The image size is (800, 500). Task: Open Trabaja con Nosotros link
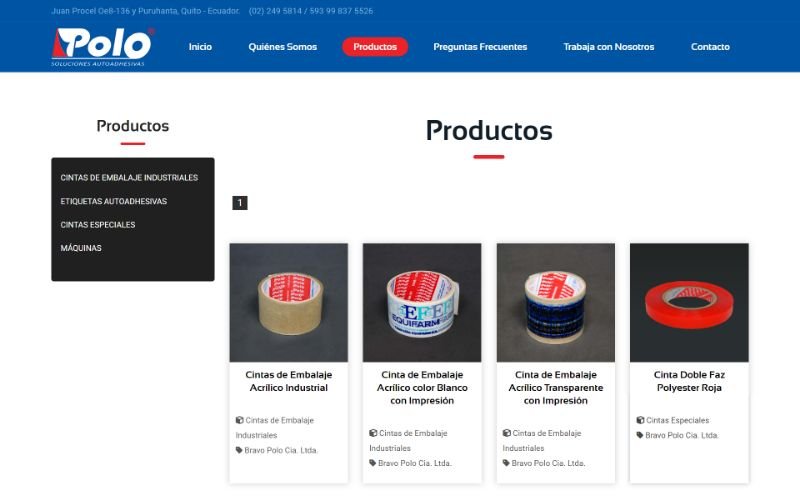pos(609,47)
